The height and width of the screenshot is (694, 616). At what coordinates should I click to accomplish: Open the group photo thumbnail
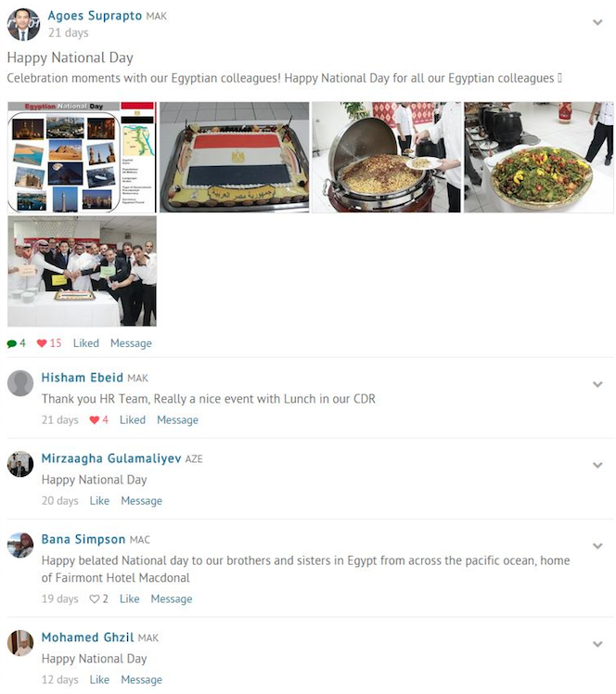coord(82,271)
